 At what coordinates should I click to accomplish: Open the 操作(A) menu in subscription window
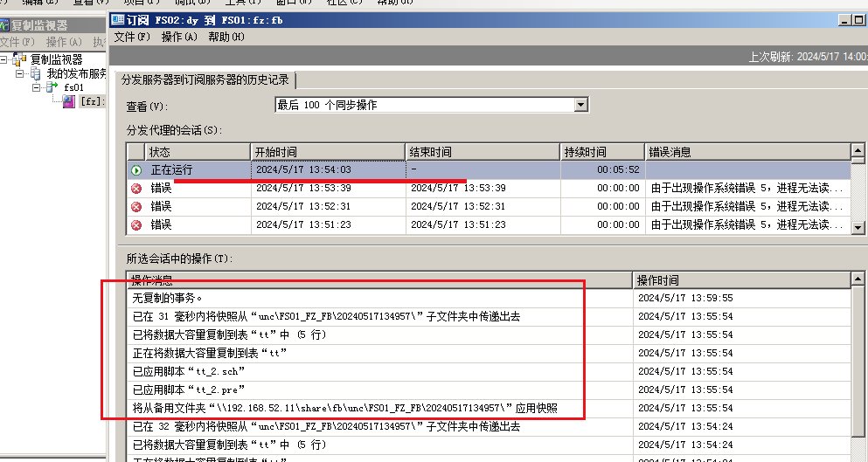point(179,37)
